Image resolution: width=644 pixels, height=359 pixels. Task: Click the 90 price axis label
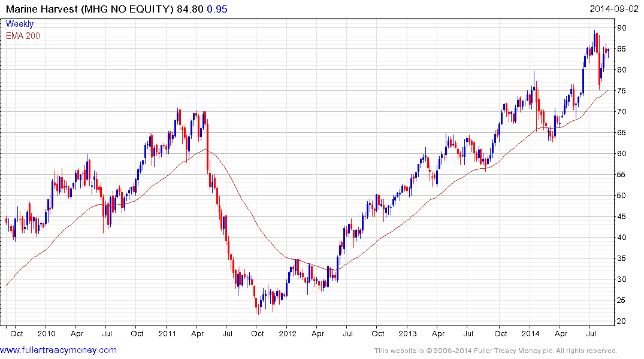(622, 28)
